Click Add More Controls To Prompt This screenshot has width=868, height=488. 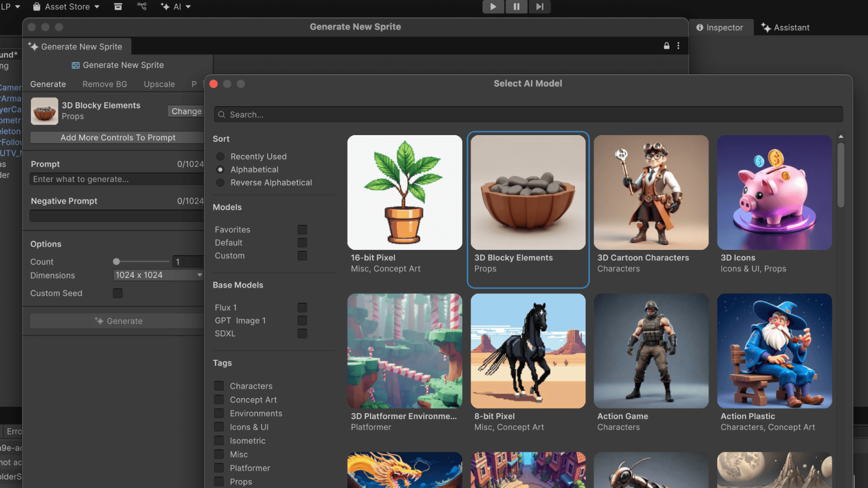coord(118,137)
